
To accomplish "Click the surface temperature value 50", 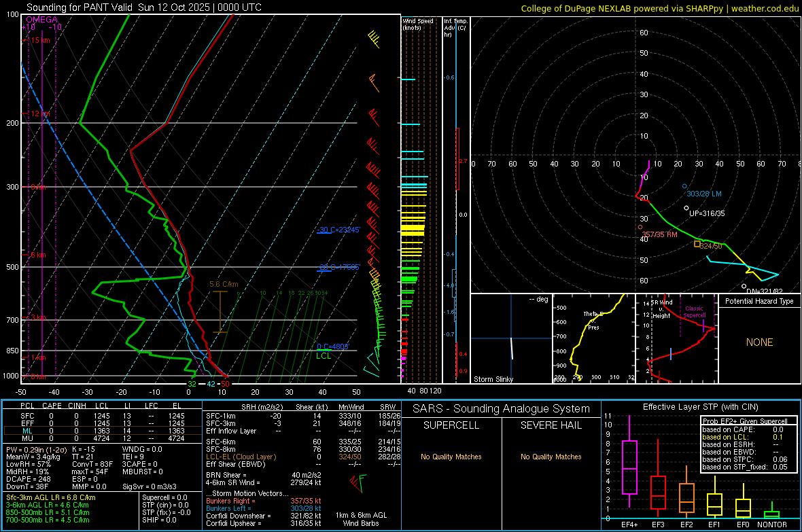I will coord(225,384).
